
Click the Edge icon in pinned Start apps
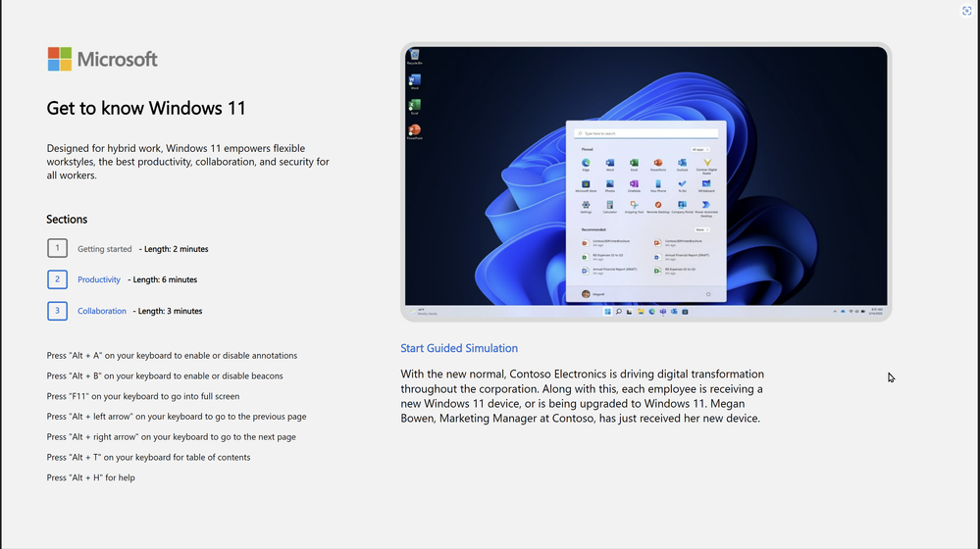(586, 163)
